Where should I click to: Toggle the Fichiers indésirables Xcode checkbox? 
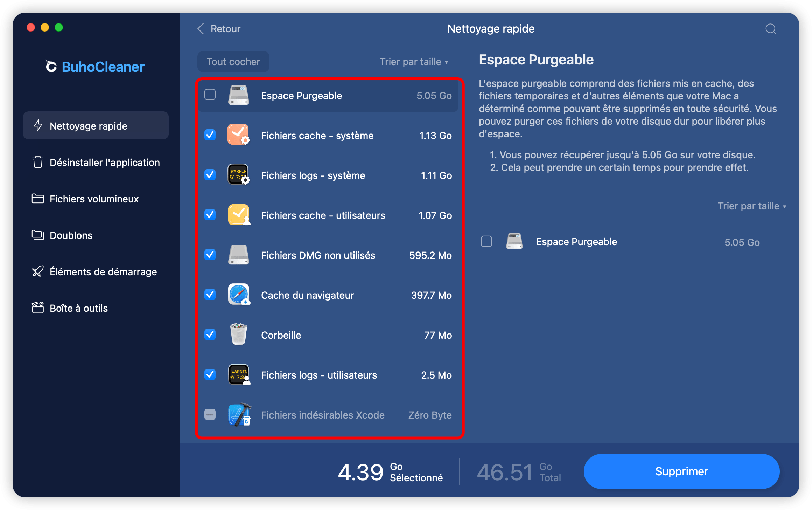210,414
